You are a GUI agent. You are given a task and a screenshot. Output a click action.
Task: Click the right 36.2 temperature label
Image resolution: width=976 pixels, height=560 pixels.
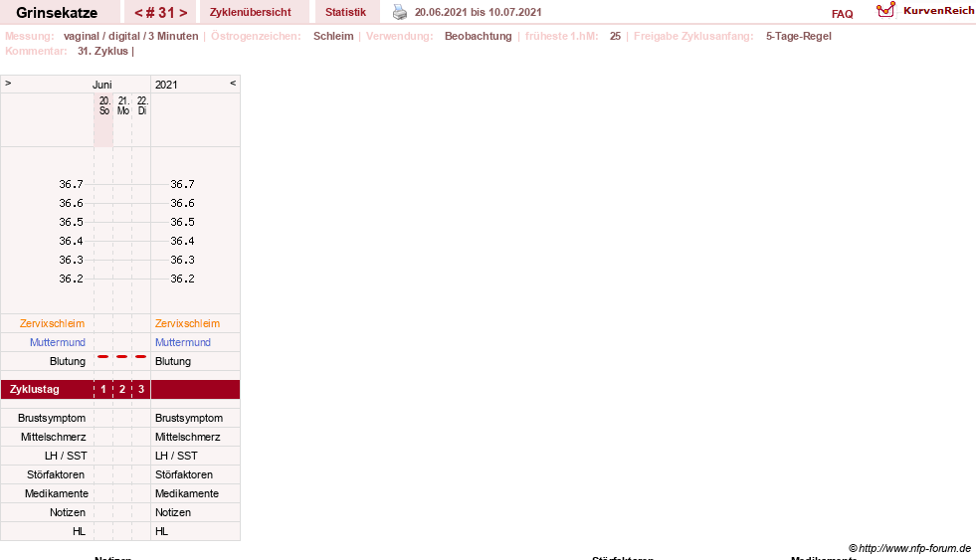(182, 279)
